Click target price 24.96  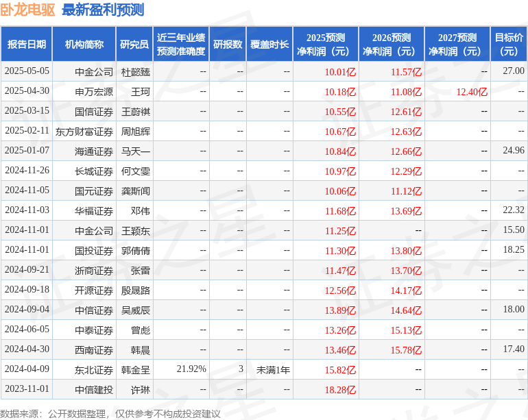514,151
